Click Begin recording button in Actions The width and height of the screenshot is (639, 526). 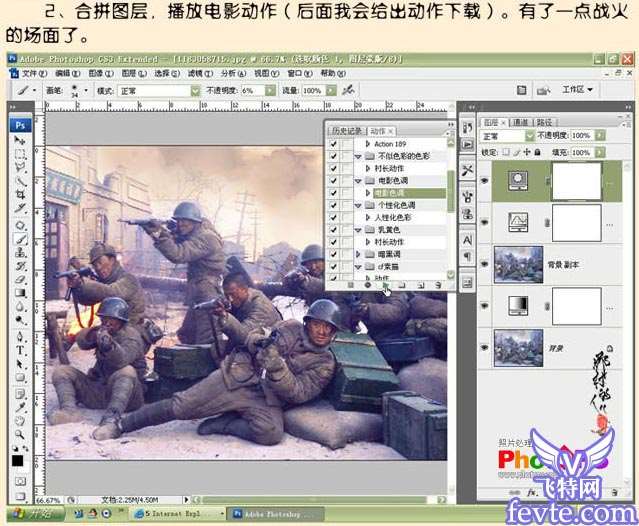[x=368, y=285]
